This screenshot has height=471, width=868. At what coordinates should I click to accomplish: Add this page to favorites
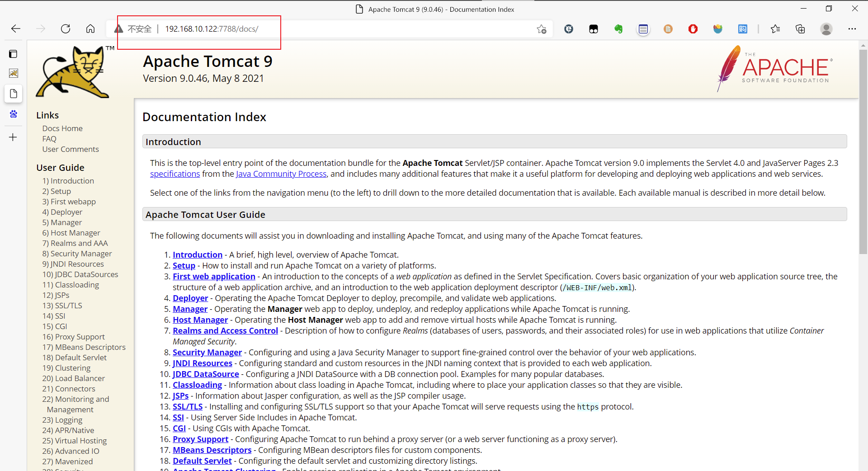coord(542,29)
